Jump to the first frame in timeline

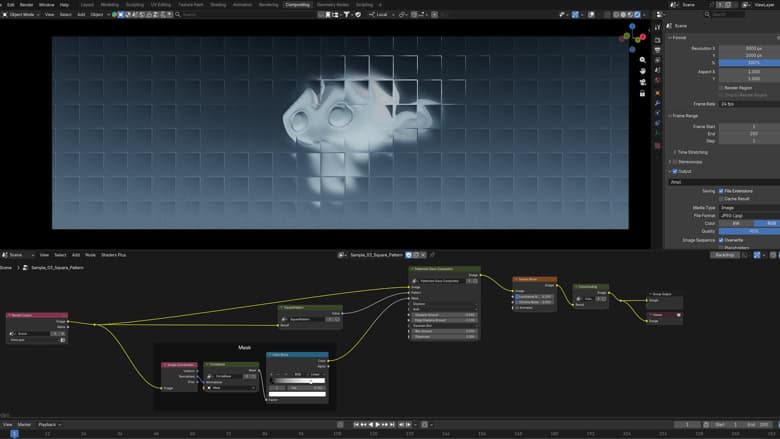[x=356, y=425]
